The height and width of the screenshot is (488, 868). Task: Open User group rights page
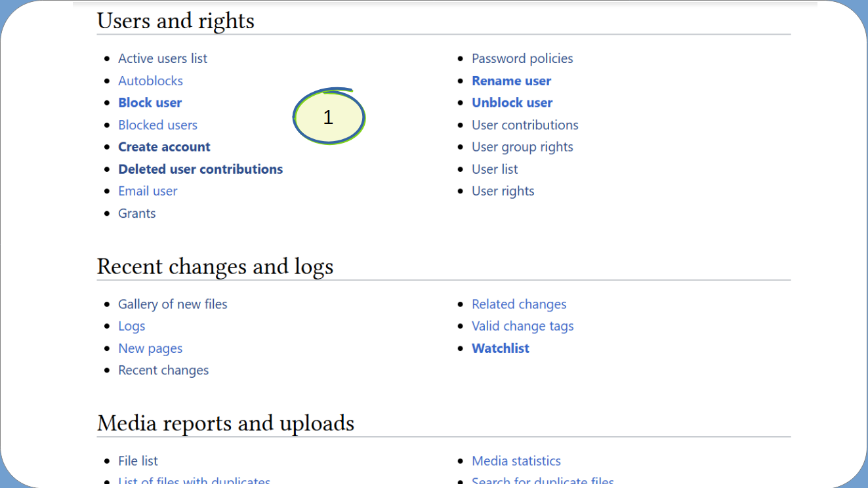pyautogui.click(x=522, y=147)
